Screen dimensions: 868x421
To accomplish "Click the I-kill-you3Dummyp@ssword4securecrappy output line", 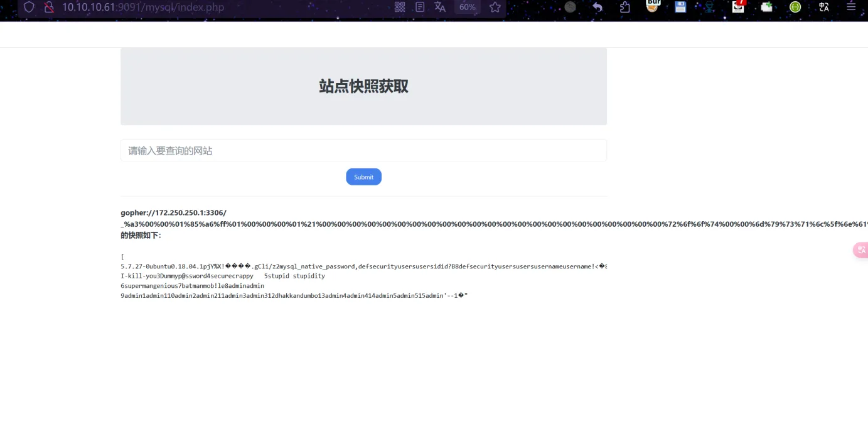I will point(223,276).
